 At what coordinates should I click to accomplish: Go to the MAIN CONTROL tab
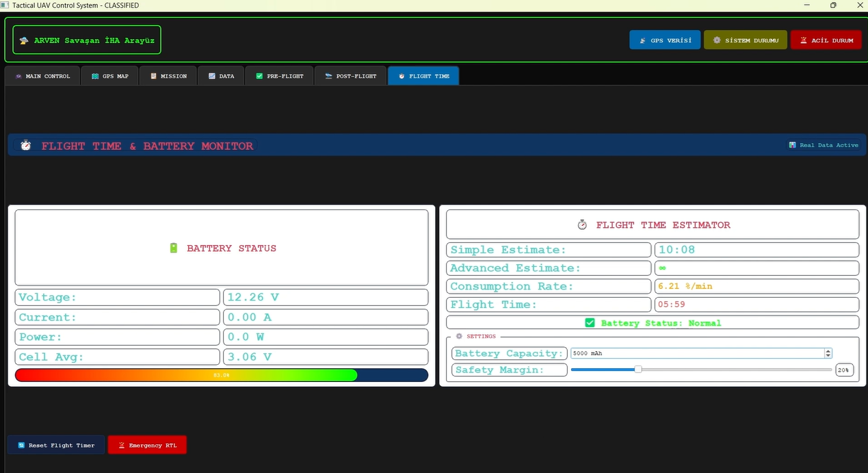pyautogui.click(x=42, y=76)
